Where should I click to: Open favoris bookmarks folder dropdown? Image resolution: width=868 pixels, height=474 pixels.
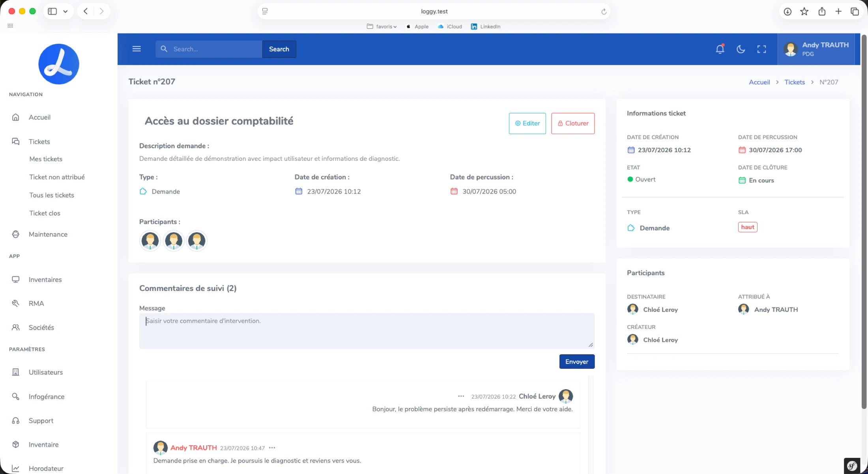(382, 26)
